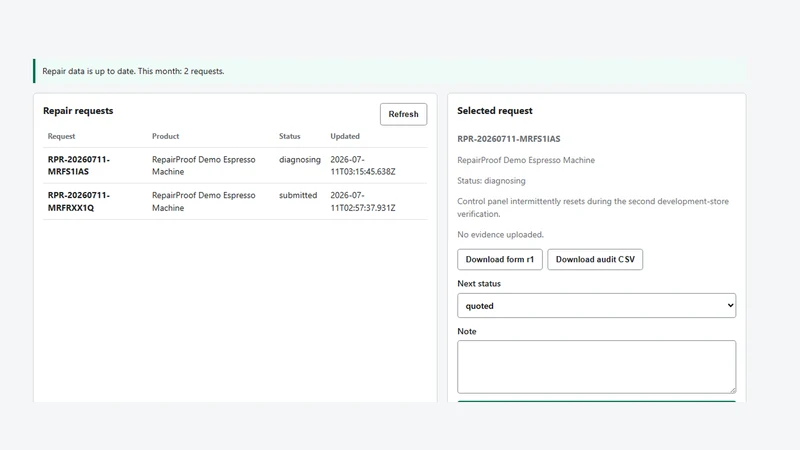Click timestamp 2026-07-11T03:15:45.638Z
The image size is (800, 450).
tap(362, 165)
